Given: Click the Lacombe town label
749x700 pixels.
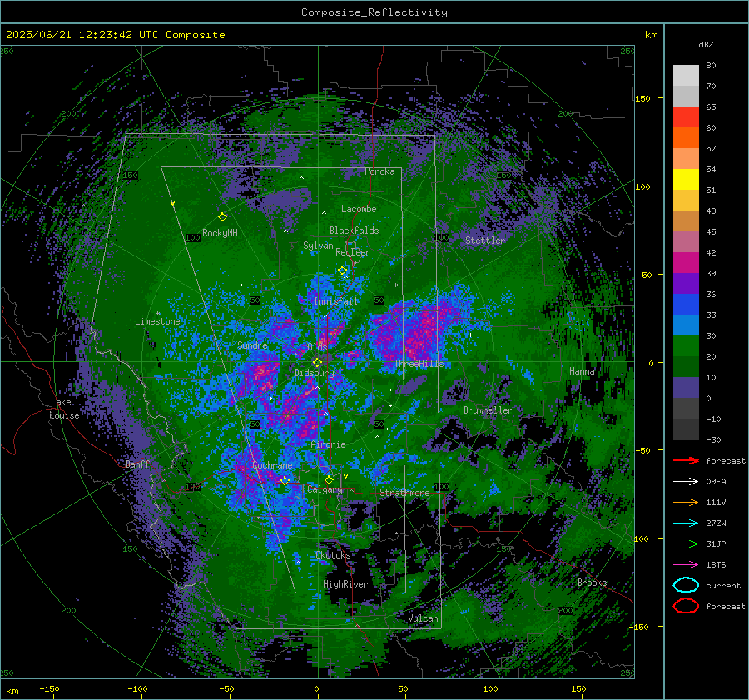Looking at the screenshot, I should 359,209.
